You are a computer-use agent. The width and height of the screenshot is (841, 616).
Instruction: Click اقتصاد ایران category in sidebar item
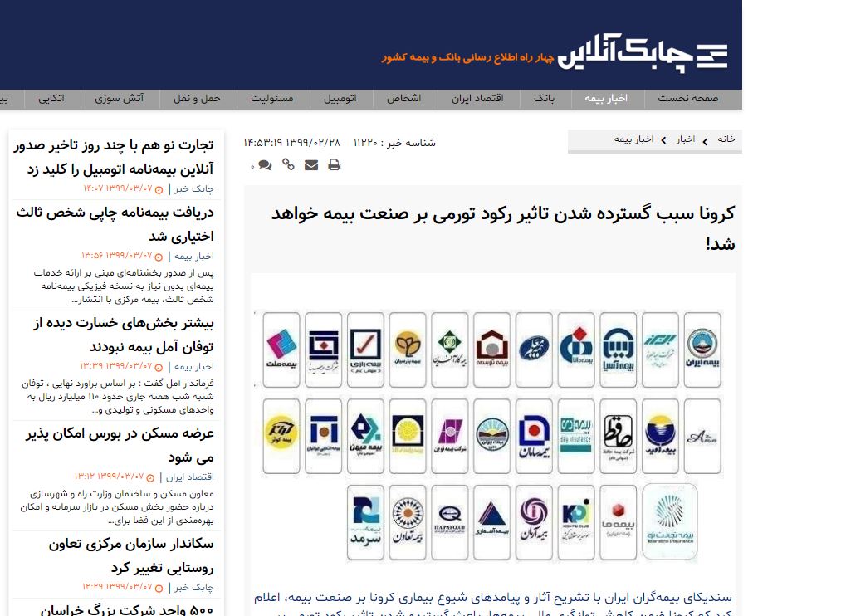[x=190, y=477]
